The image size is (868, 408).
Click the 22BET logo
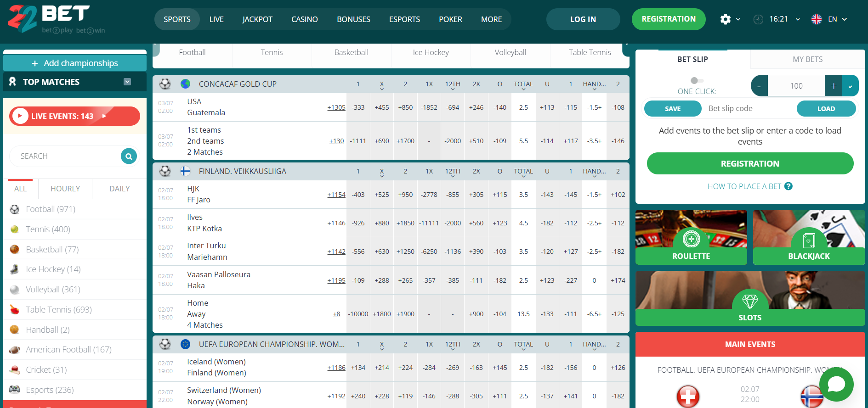tap(56, 19)
